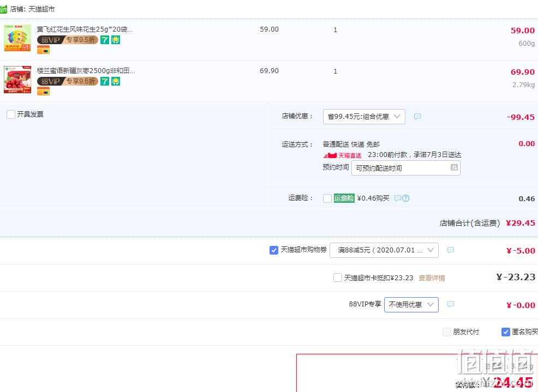
Task: Tick the 运费险 ¥0.46 checkbox
Action: click(327, 198)
